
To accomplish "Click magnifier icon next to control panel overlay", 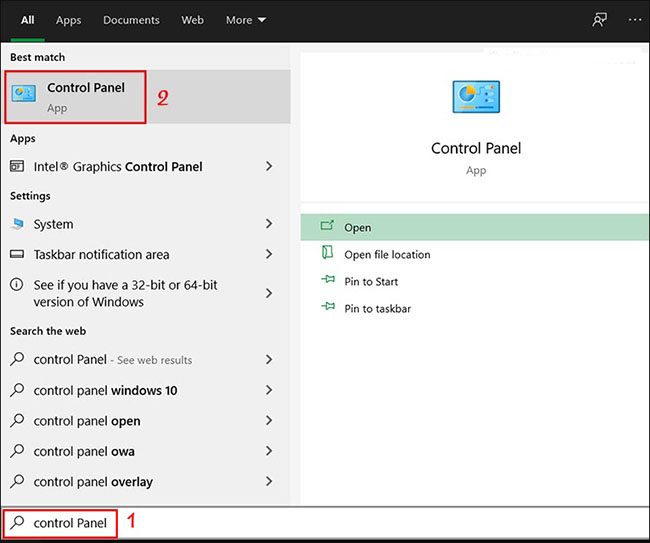I will [x=17, y=481].
